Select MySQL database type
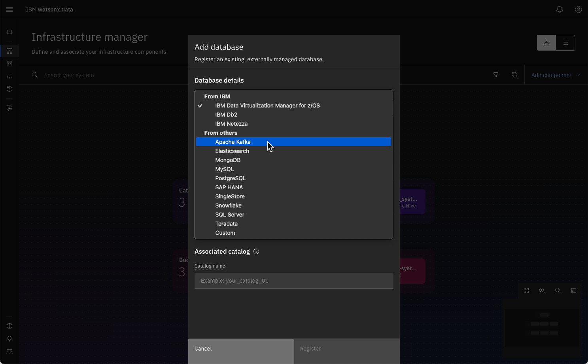The width and height of the screenshot is (588, 364). [x=293, y=169]
